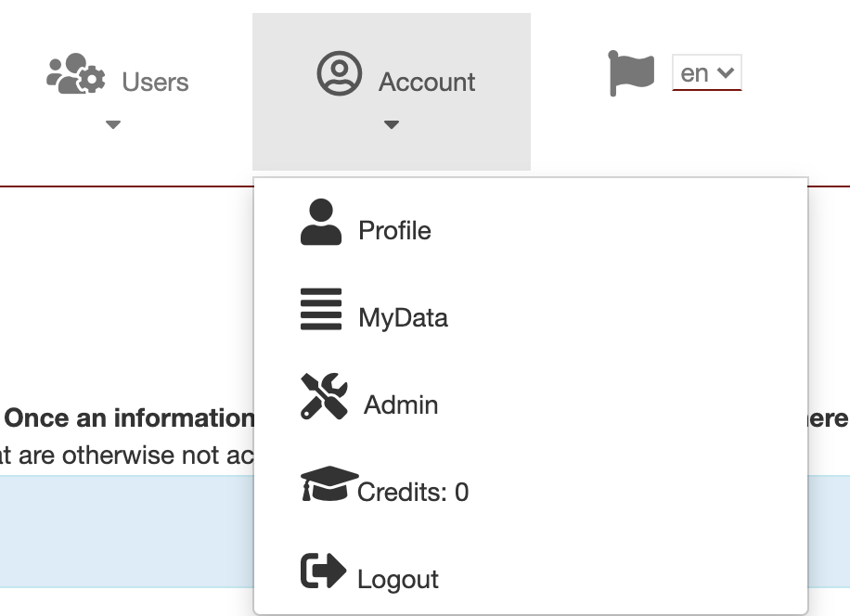Click the Users group icon

(x=73, y=77)
